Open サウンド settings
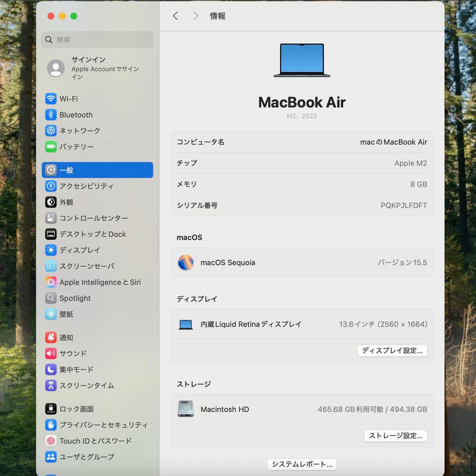The width and height of the screenshot is (476, 476). coord(72,353)
